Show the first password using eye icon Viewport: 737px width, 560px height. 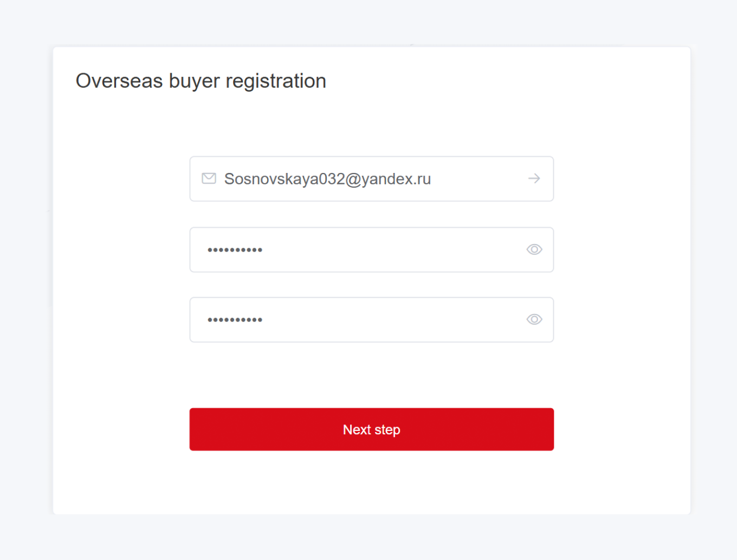(x=534, y=249)
